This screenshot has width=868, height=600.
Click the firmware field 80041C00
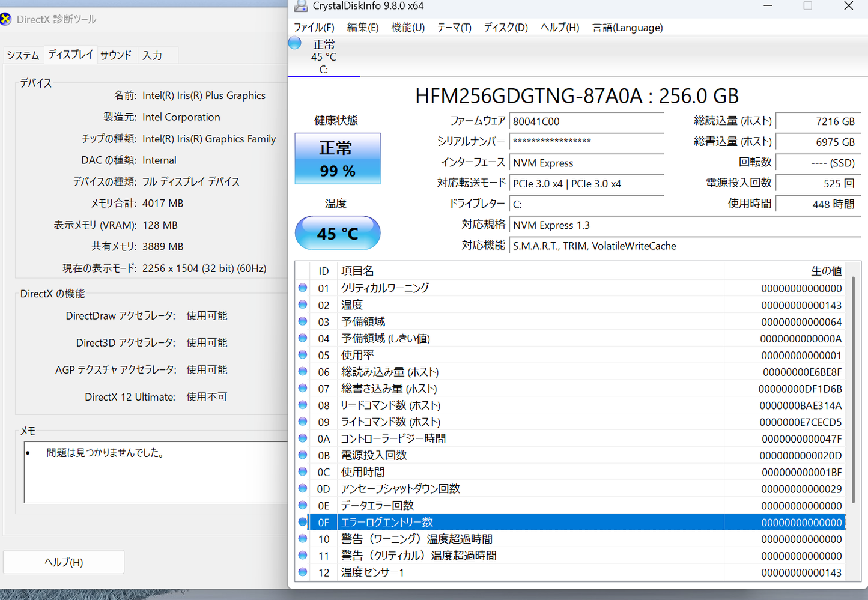coord(586,121)
